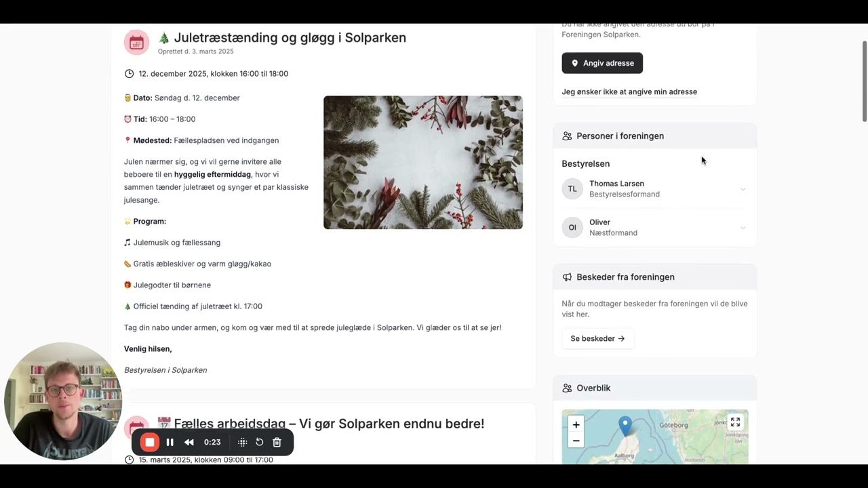
Task: Click the Dato: Søndag d. 12. december line
Action: [182, 98]
